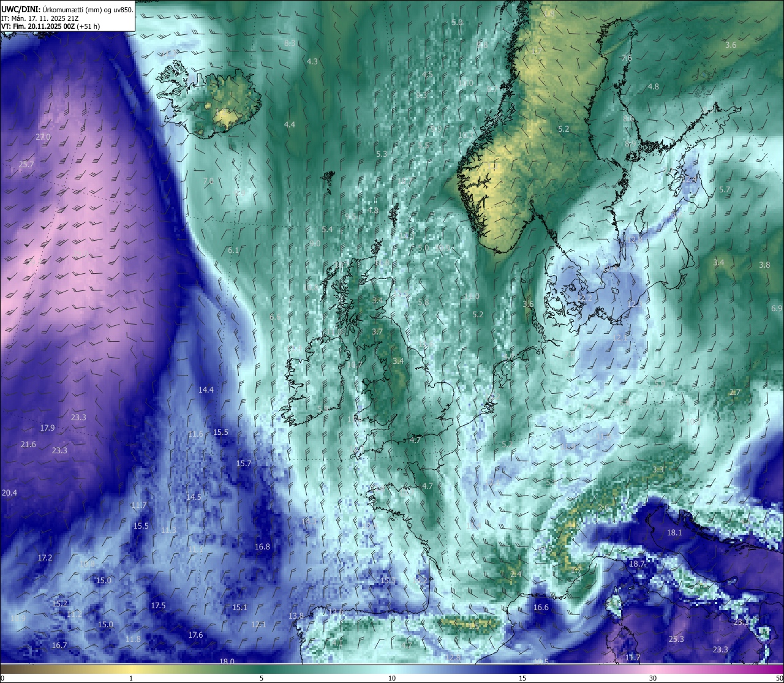Click the map value 17.6
The width and height of the screenshot is (784, 683).
coord(195,635)
